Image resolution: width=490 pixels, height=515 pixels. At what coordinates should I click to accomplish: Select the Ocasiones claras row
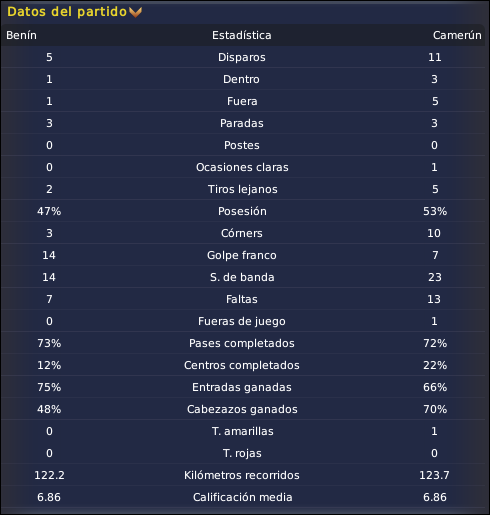pos(243,167)
